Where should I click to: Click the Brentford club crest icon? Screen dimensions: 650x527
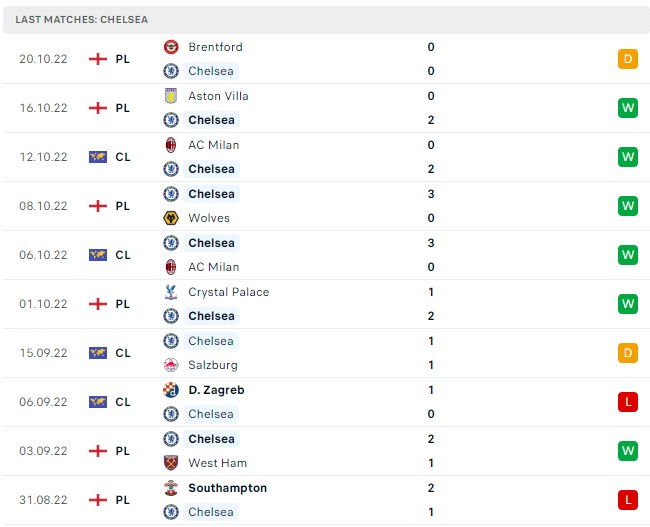click(171, 47)
